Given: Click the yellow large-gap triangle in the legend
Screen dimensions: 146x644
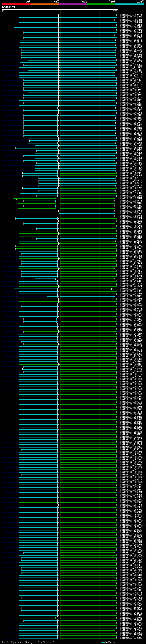Looking at the screenshot, I should pos(19,642).
